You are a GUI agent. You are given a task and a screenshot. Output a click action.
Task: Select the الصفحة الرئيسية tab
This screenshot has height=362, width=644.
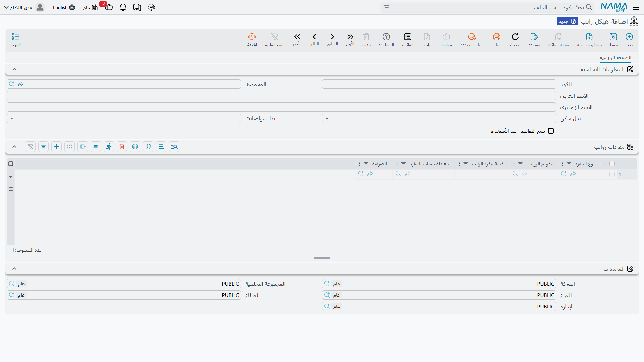(615, 58)
